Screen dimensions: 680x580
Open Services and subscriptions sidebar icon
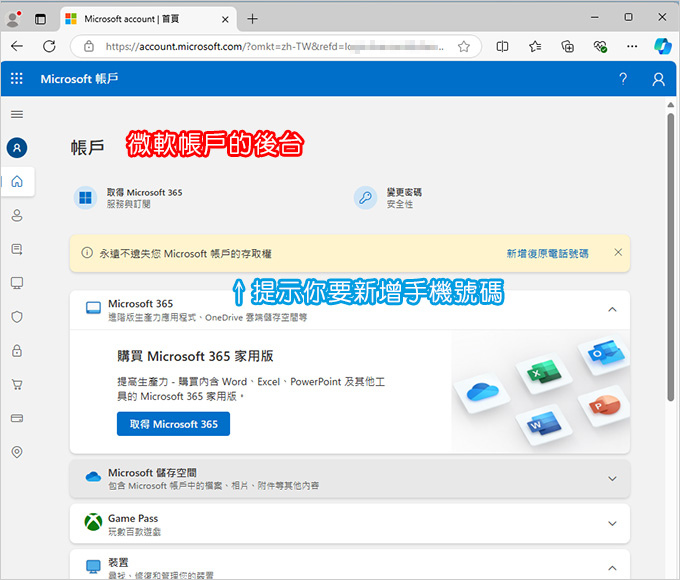tap(17, 249)
